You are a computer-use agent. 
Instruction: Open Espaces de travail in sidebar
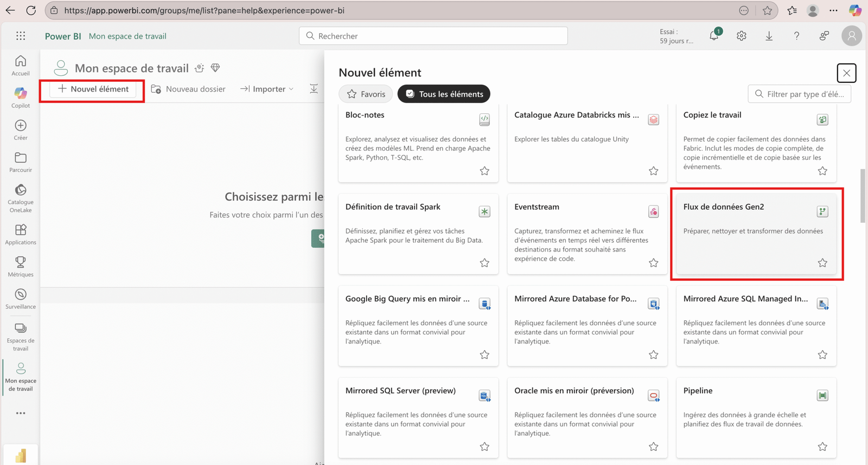tap(21, 337)
